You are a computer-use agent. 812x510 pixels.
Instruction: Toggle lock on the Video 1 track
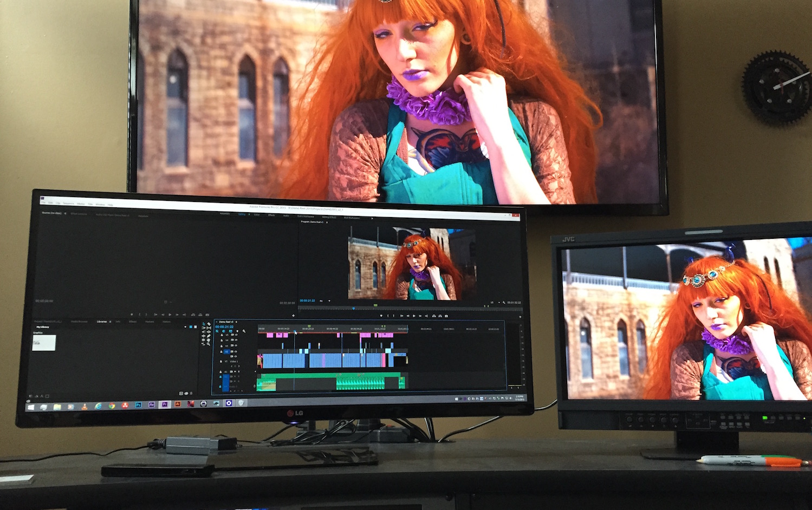point(221,361)
